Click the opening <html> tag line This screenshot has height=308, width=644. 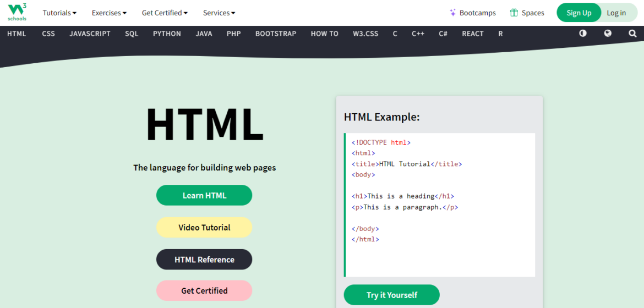pos(363,153)
